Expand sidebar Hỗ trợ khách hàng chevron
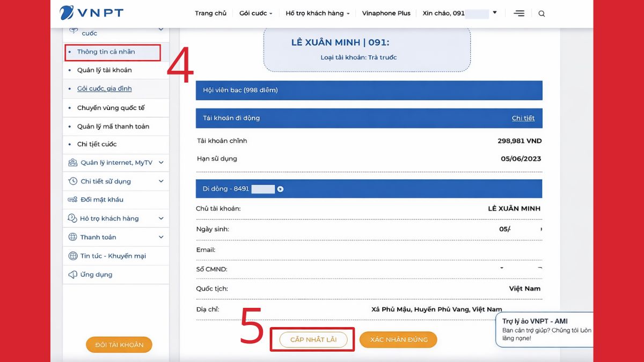This screenshot has width=644, height=362. (161, 218)
